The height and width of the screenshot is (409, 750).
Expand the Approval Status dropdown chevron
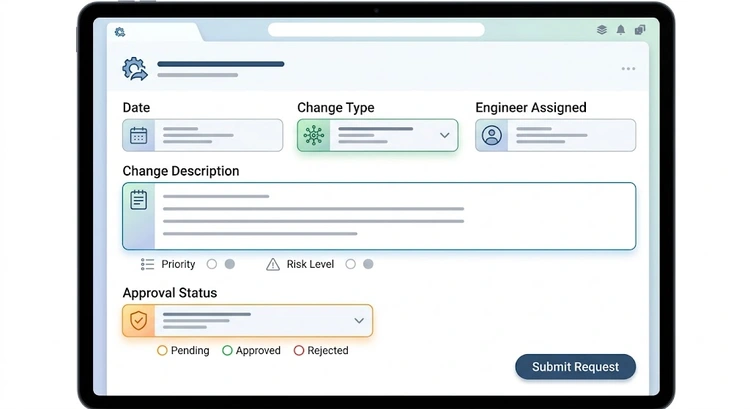(359, 321)
